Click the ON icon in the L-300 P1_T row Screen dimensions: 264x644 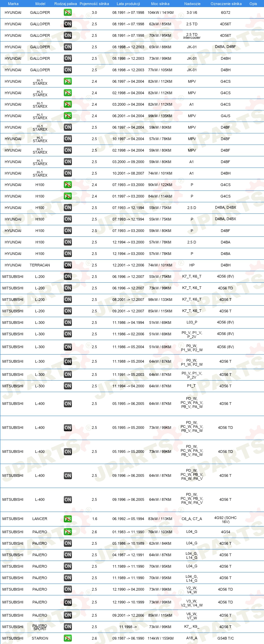tap(68, 386)
